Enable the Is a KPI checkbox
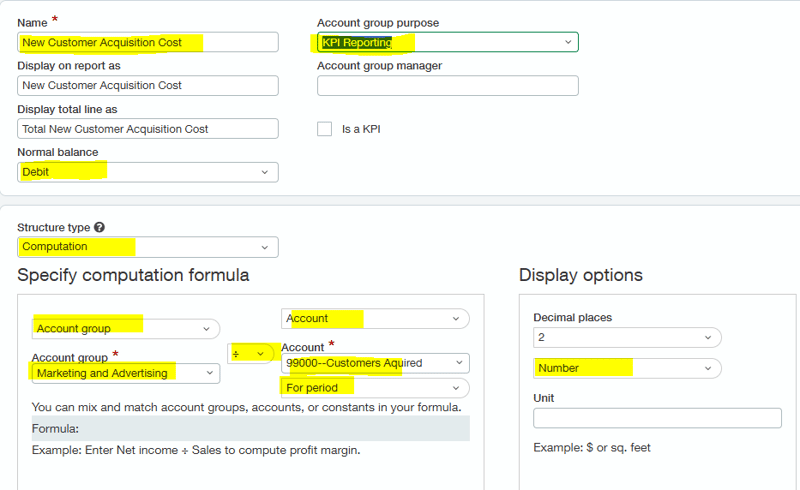Viewport: 800px width, 490px height. (324, 129)
